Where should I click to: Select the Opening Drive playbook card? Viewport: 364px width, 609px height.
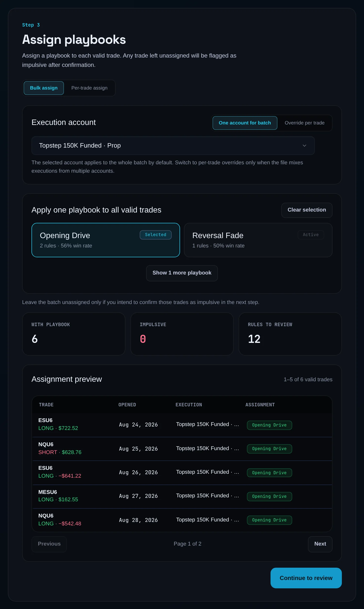[x=106, y=240]
